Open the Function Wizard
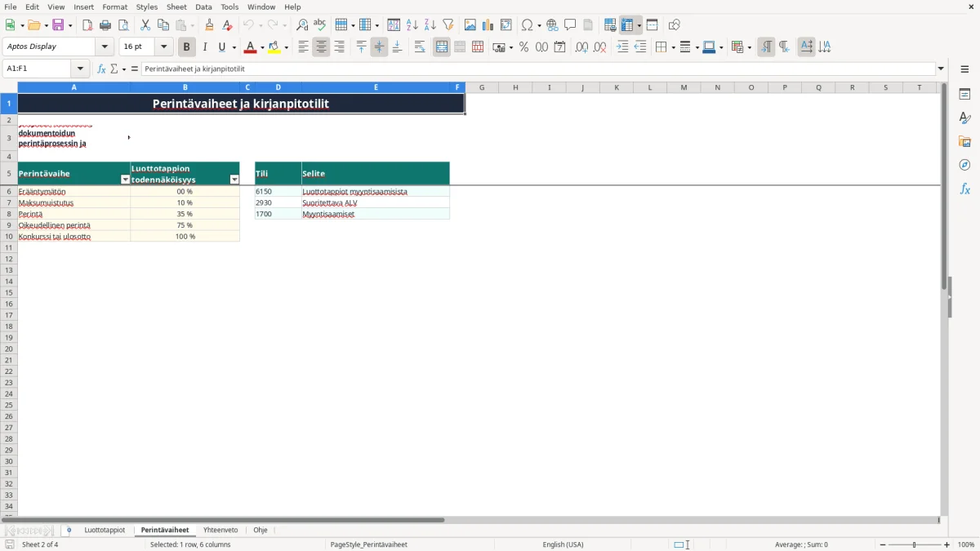This screenshot has height=551, width=980. point(101,69)
